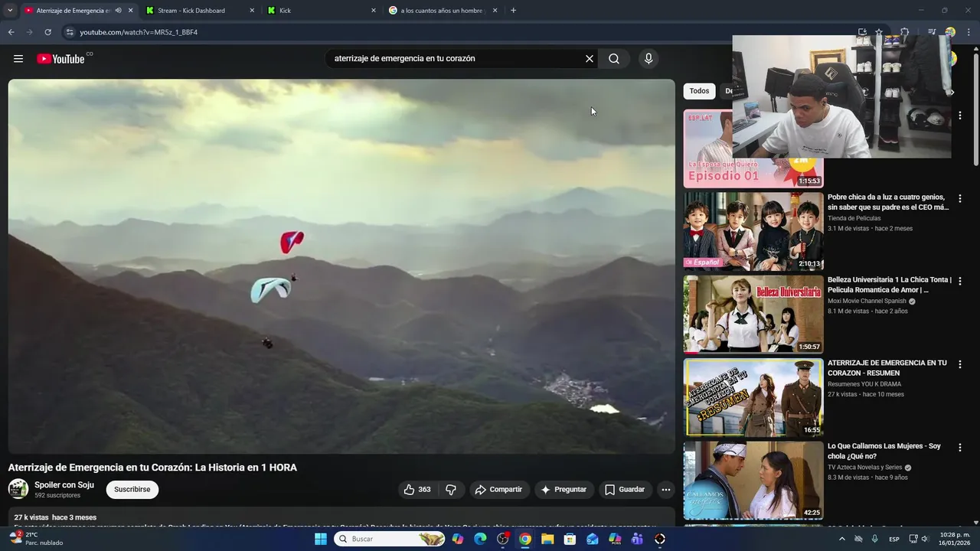Visit TV Azteca Novelas y Series channel
Viewport: 980px width, 551px height.
click(x=865, y=467)
